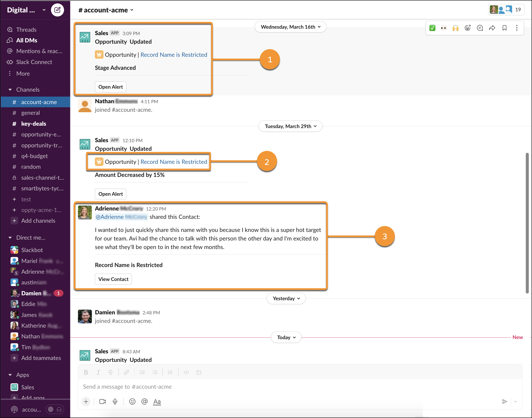Open the Sales app in sidebar
The height and width of the screenshot is (418, 532).
coord(35,387)
